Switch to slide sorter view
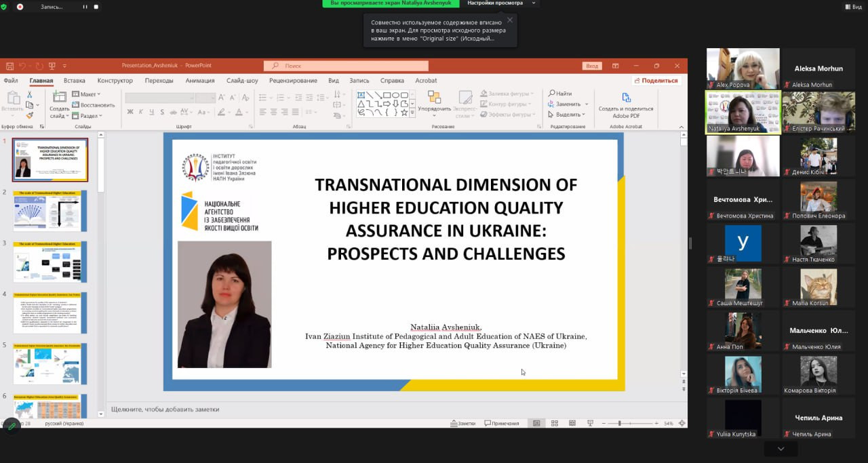 coord(554,424)
